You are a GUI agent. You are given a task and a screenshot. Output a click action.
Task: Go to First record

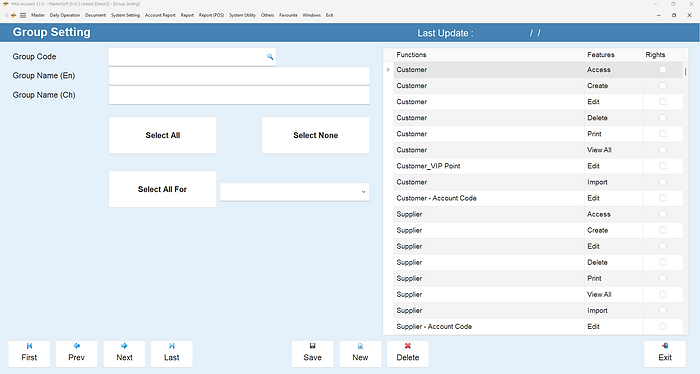click(x=29, y=354)
